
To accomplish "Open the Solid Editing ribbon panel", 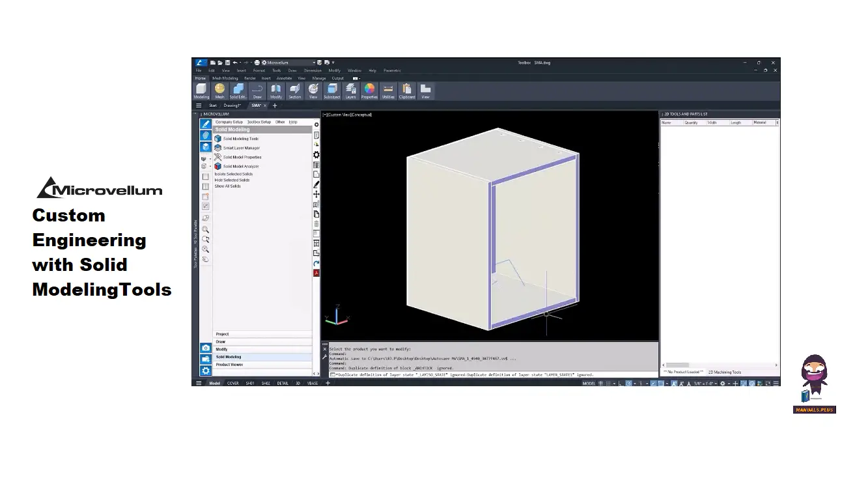I will tap(238, 91).
